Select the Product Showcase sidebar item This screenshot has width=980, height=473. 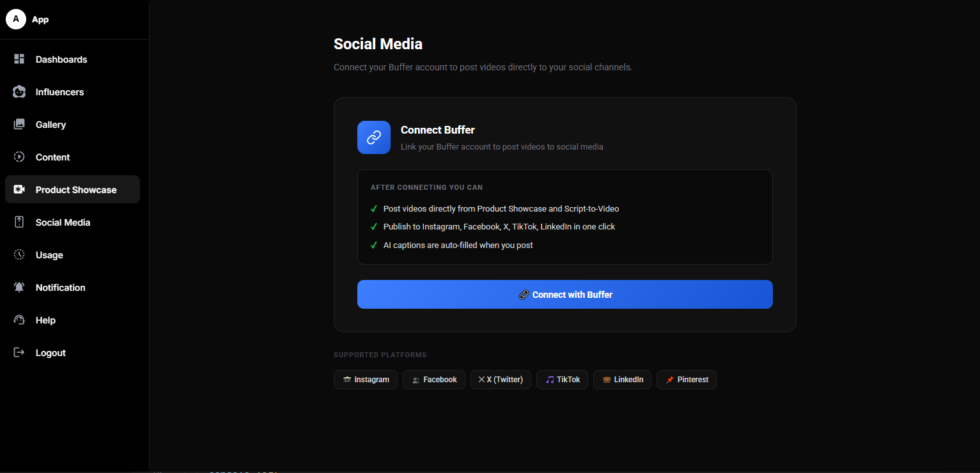pos(72,190)
